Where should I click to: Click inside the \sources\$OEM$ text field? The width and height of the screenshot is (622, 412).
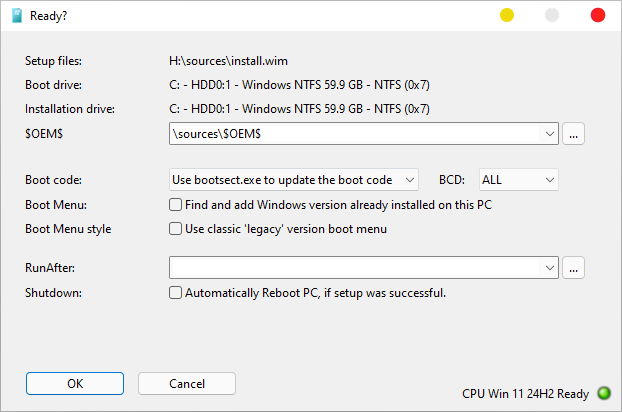(x=355, y=133)
